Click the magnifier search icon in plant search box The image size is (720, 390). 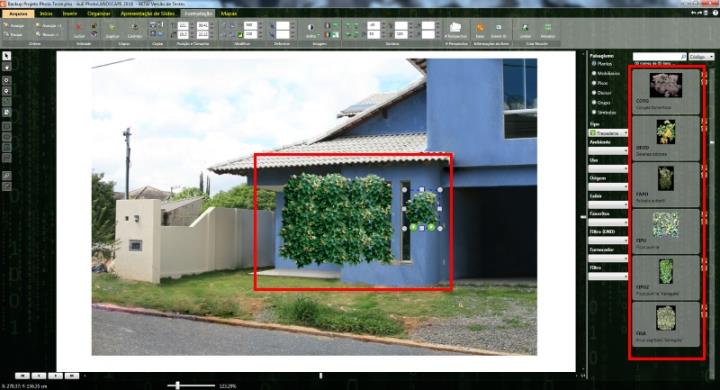click(x=683, y=57)
